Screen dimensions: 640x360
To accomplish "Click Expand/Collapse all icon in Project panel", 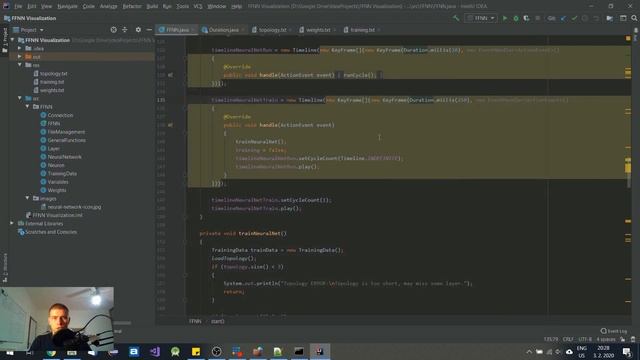I will 125,30.
